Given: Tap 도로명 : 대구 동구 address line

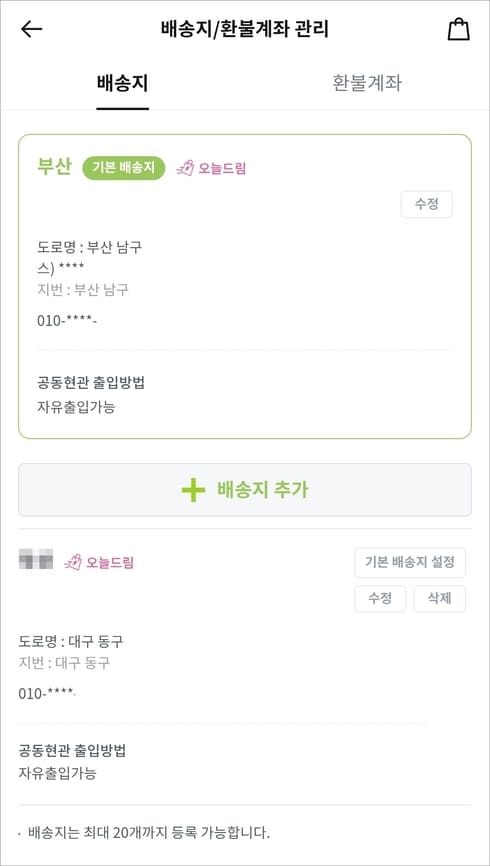Looking at the screenshot, I should [x=71, y=642].
